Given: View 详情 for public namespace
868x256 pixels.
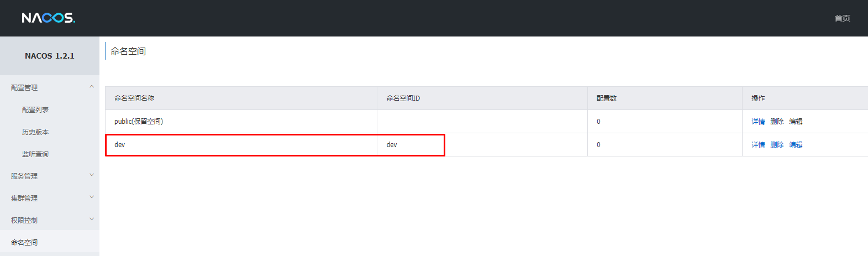Looking at the screenshot, I should point(758,122).
